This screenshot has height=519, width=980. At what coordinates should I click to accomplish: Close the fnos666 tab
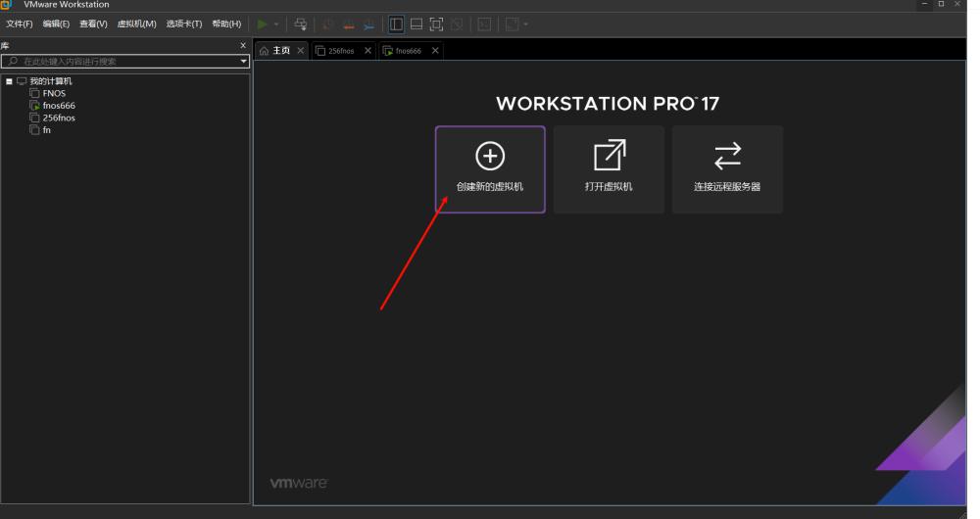tap(436, 51)
